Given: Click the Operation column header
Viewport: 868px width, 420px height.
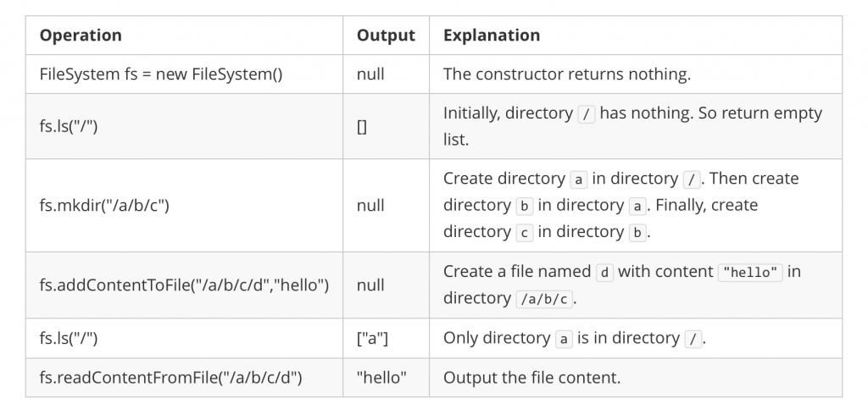Looking at the screenshot, I should click(x=81, y=36).
